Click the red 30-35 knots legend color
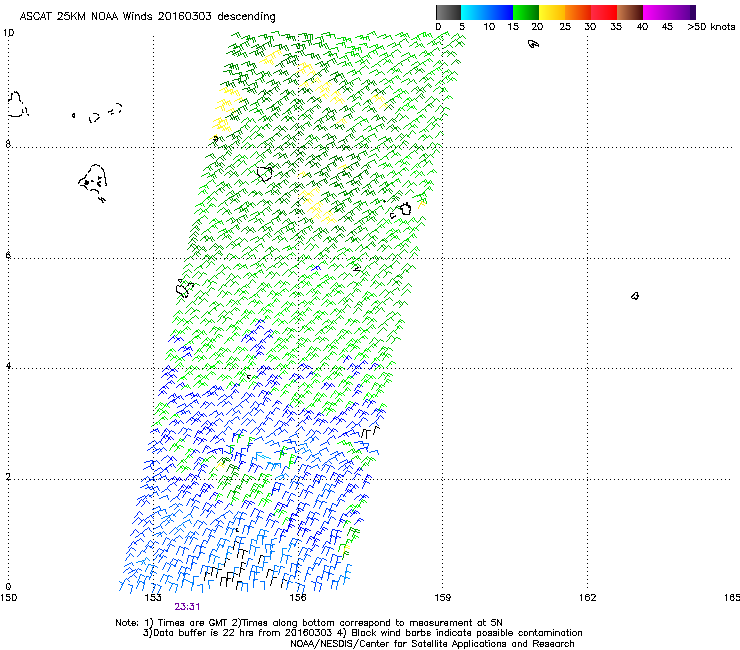Viewport: 740px width, 650px height. (x=604, y=12)
